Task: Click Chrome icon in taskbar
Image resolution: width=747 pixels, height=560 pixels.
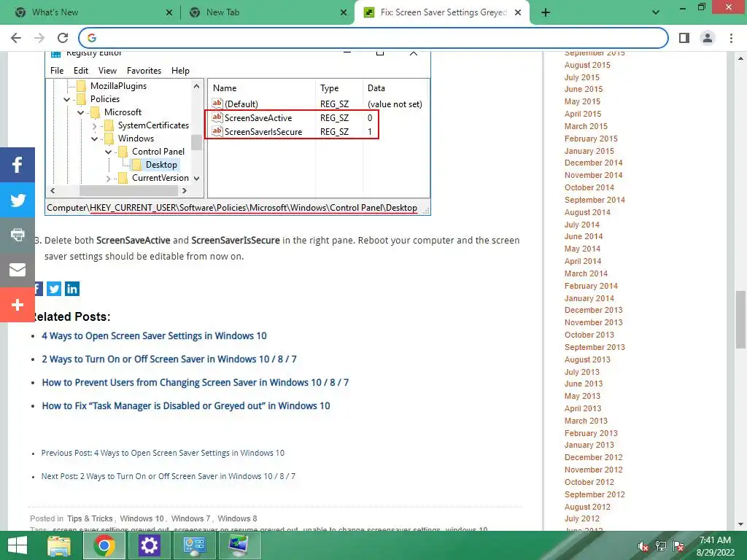Action: pos(104,545)
